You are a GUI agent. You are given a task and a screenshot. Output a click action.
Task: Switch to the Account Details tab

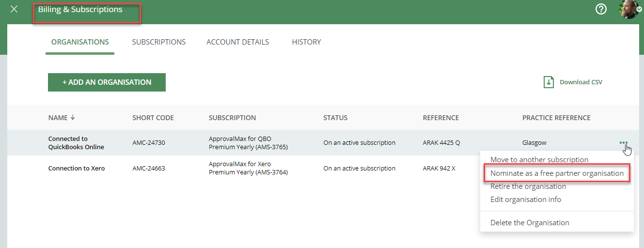coord(237,42)
